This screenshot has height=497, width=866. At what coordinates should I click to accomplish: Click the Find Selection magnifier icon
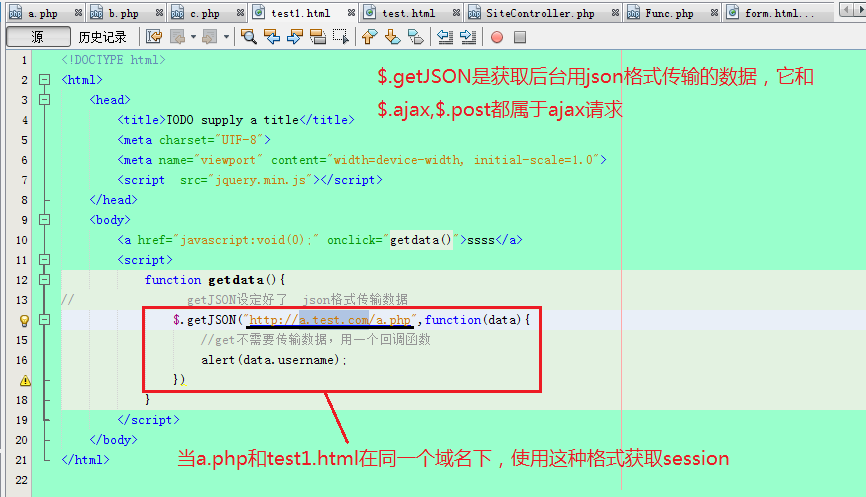[x=248, y=37]
